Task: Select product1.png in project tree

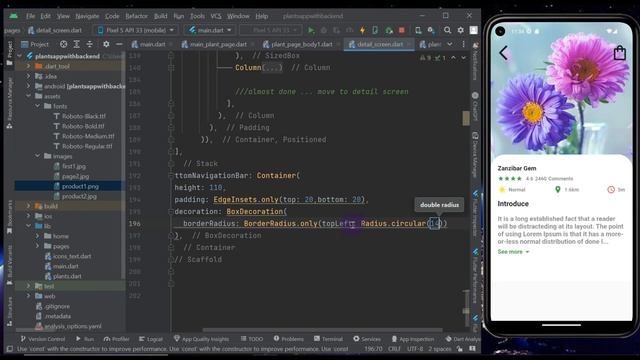Action: point(80,186)
